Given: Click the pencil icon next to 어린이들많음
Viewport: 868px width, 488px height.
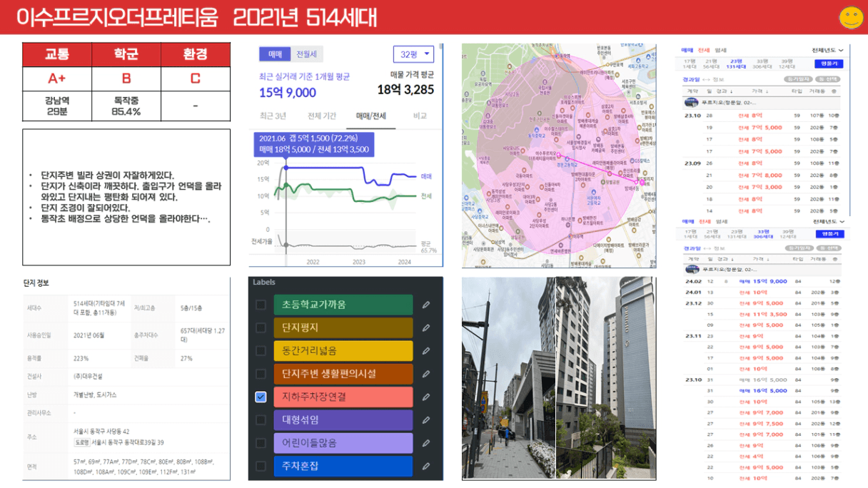Looking at the screenshot, I should click(426, 443).
